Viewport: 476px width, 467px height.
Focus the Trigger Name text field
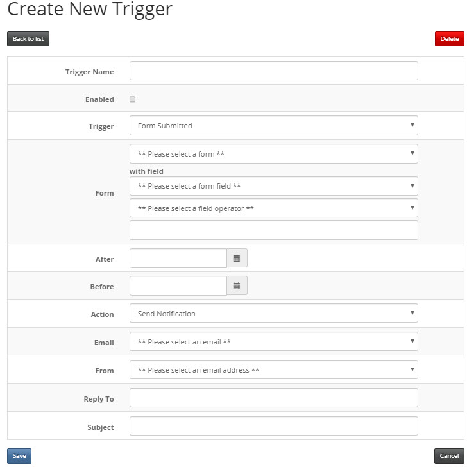(273, 71)
